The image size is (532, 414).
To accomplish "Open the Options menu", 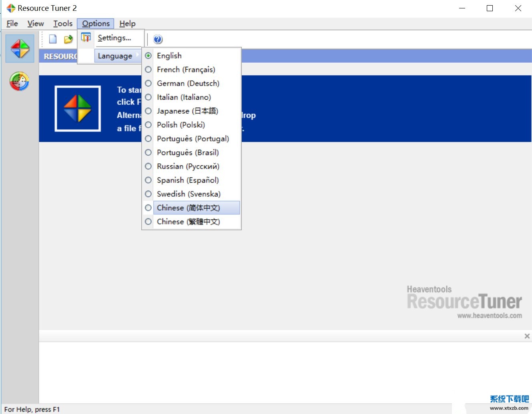I will tap(96, 24).
